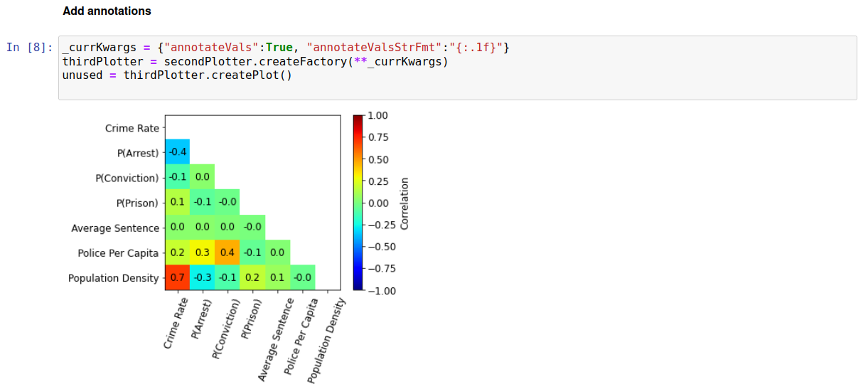Click the Add annotations heading
The height and width of the screenshot is (389, 868).
click(x=107, y=11)
